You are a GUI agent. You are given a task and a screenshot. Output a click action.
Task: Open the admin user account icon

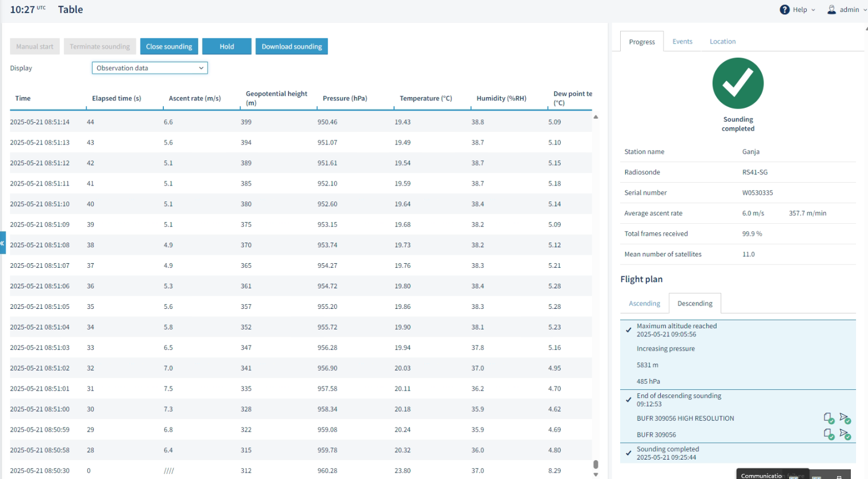pyautogui.click(x=831, y=10)
